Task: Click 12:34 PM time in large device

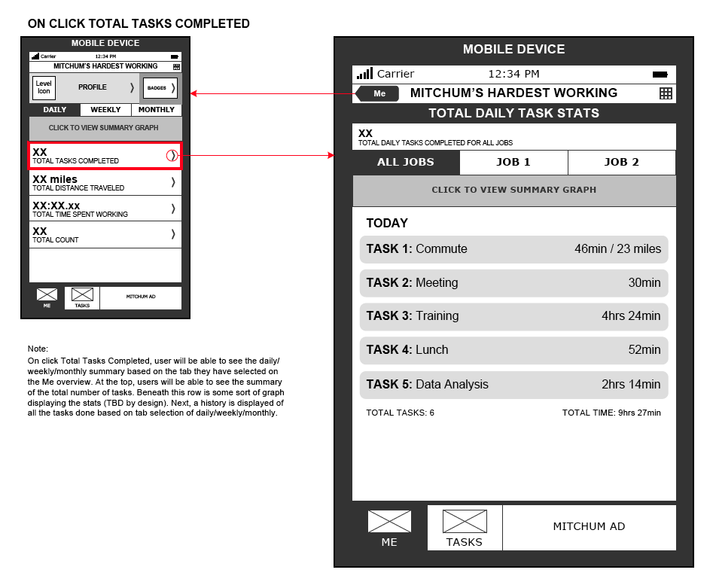Action: point(513,74)
